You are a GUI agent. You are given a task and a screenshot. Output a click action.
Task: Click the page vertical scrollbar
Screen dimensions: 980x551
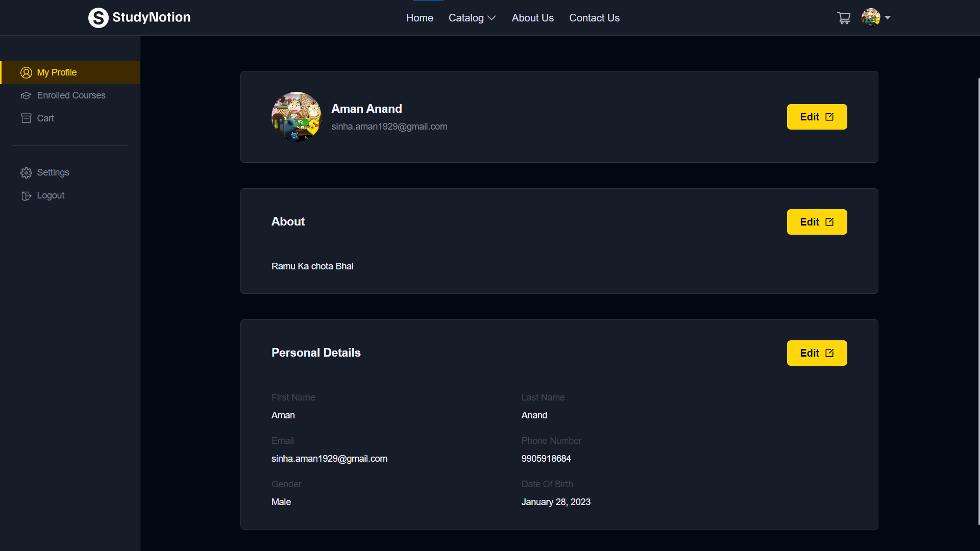click(978, 301)
